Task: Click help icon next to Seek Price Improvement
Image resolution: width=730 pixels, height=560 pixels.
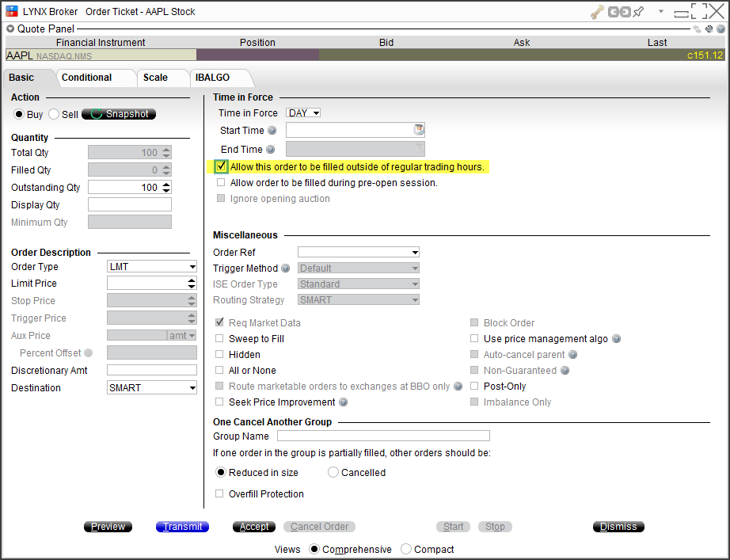Action: click(343, 402)
